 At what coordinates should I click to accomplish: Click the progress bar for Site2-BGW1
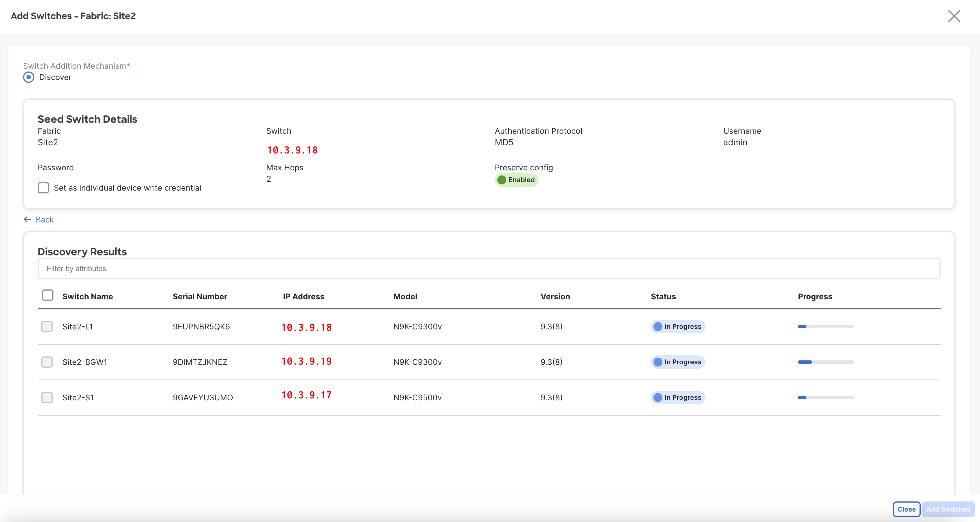click(x=826, y=362)
